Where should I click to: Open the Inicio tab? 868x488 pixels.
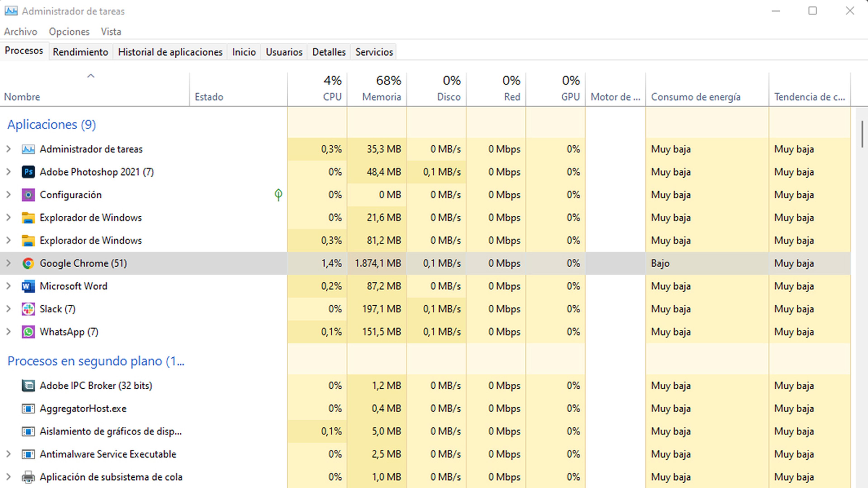pyautogui.click(x=244, y=52)
